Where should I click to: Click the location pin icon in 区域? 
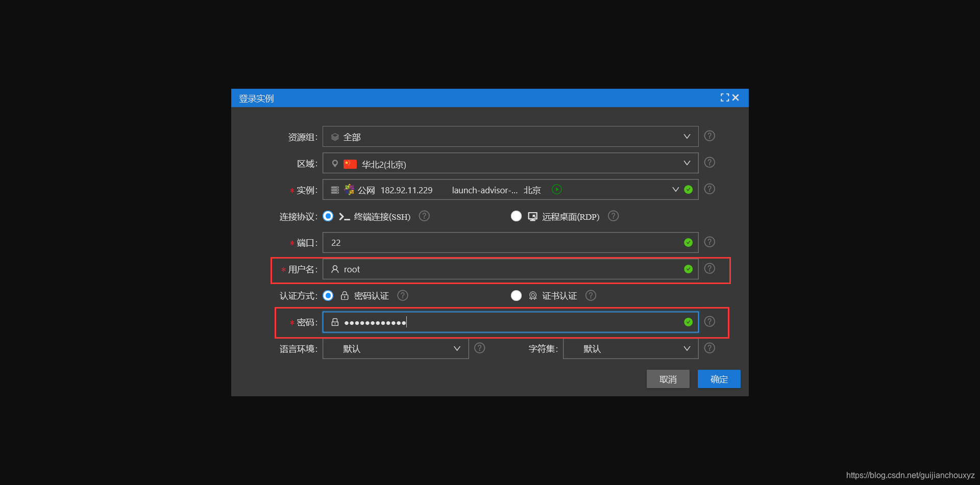335,163
